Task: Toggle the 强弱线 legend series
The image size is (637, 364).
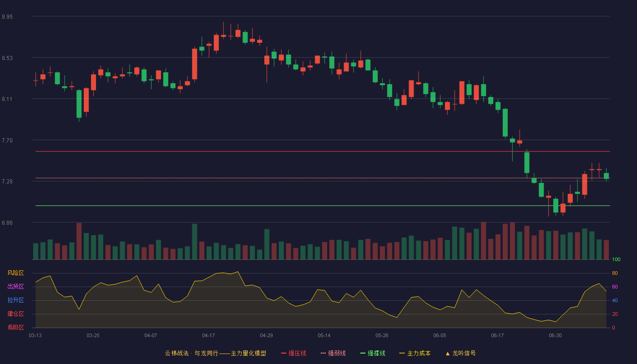Action: click(333, 353)
